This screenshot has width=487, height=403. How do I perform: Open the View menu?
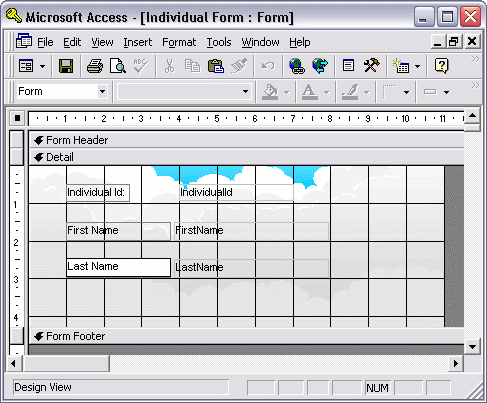(x=102, y=42)
